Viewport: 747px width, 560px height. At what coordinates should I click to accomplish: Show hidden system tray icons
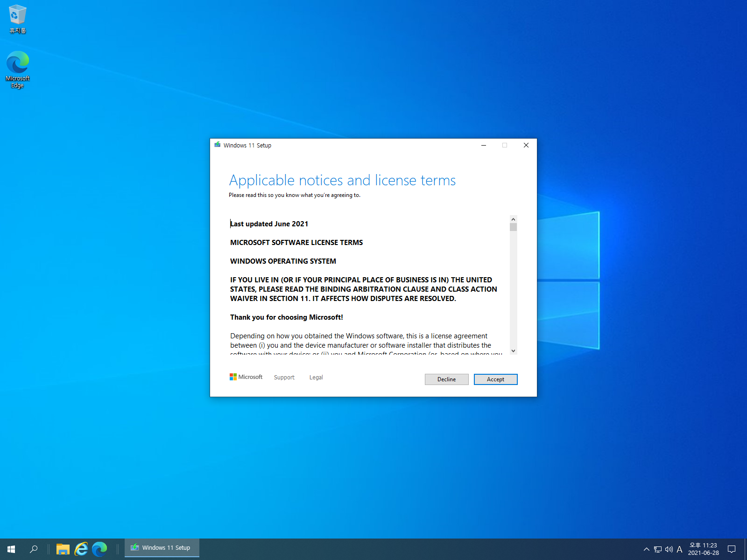(x=646, y=549)
